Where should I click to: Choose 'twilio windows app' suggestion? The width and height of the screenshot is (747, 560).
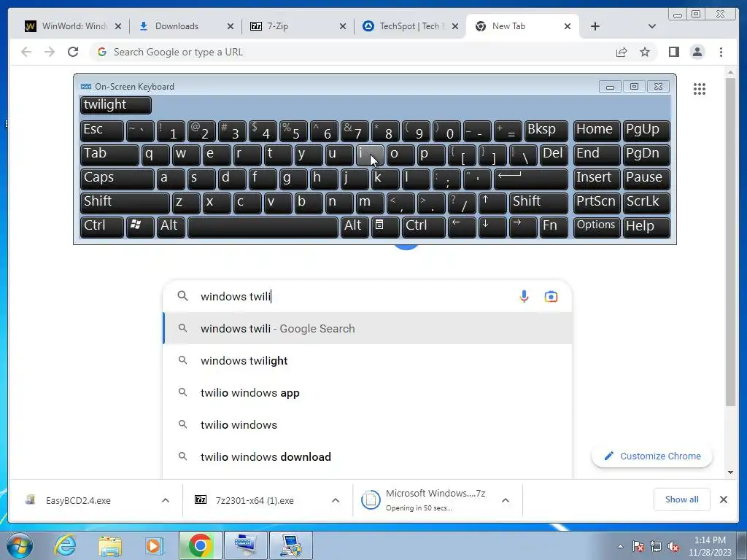coord(367,393)
